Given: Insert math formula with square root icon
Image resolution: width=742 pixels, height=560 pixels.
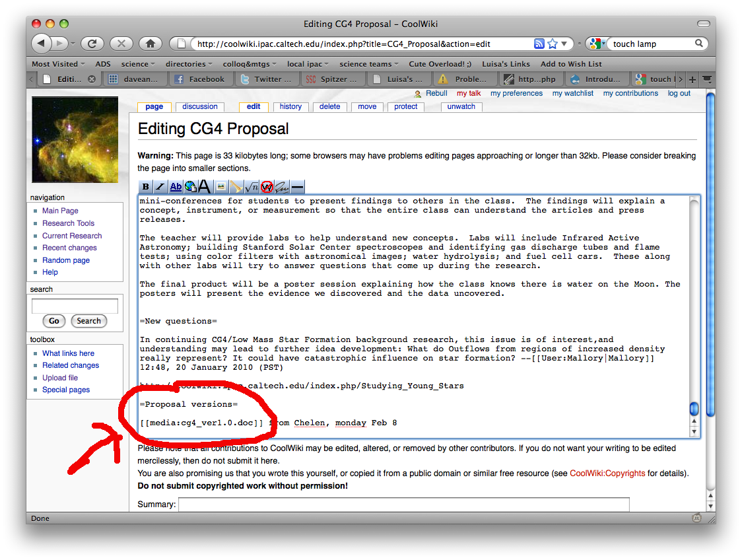Looking at the screenshot, I should (252, 187).
